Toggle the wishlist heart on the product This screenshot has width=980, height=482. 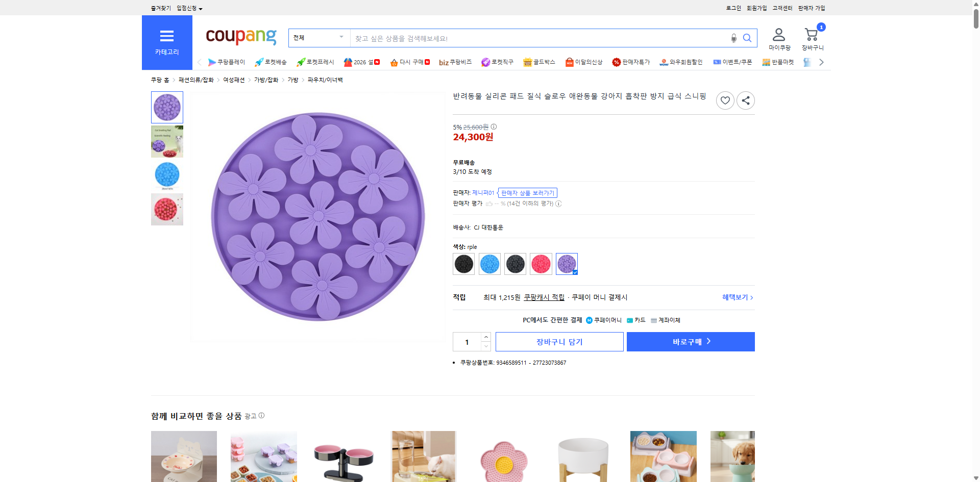click(725, 100)
